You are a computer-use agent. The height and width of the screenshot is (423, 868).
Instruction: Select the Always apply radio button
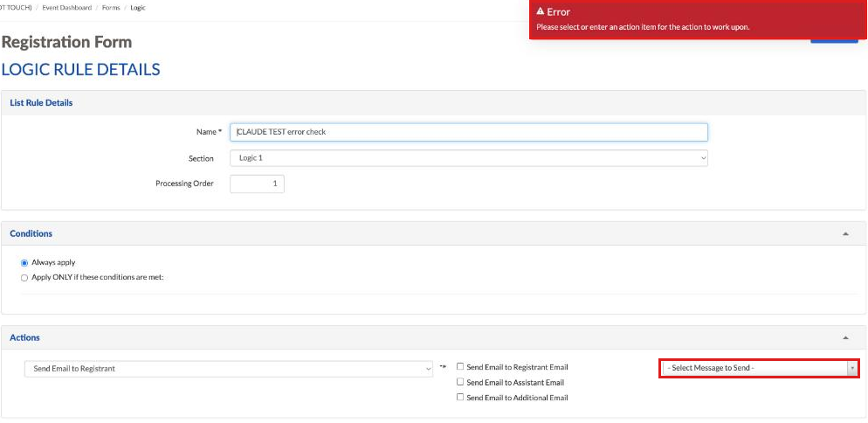click(x=24, y=263)
